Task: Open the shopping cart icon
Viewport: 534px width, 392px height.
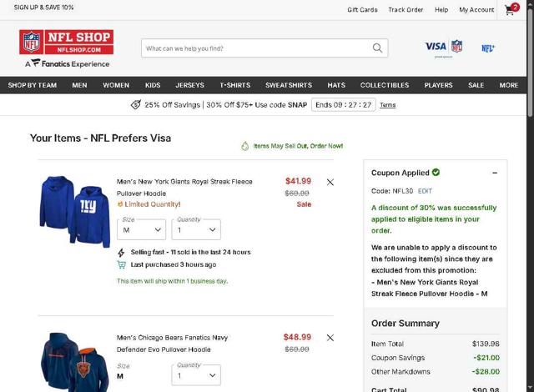Action: (x=510, y=10)
